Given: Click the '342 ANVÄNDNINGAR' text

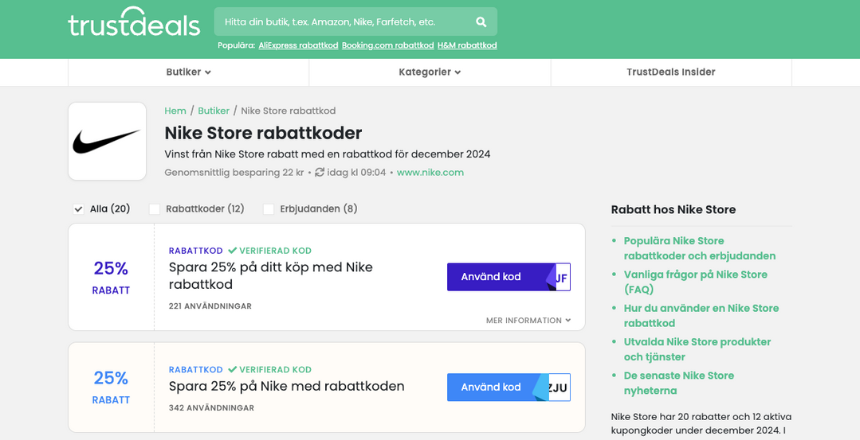Looking at the screenshot, I should [211, 408].
